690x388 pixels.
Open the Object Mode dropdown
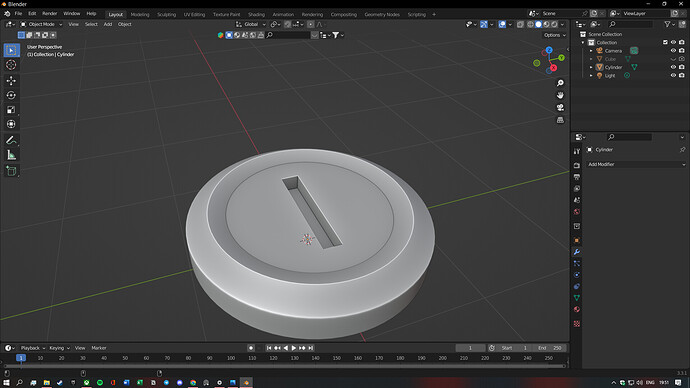tap(41, 25)
